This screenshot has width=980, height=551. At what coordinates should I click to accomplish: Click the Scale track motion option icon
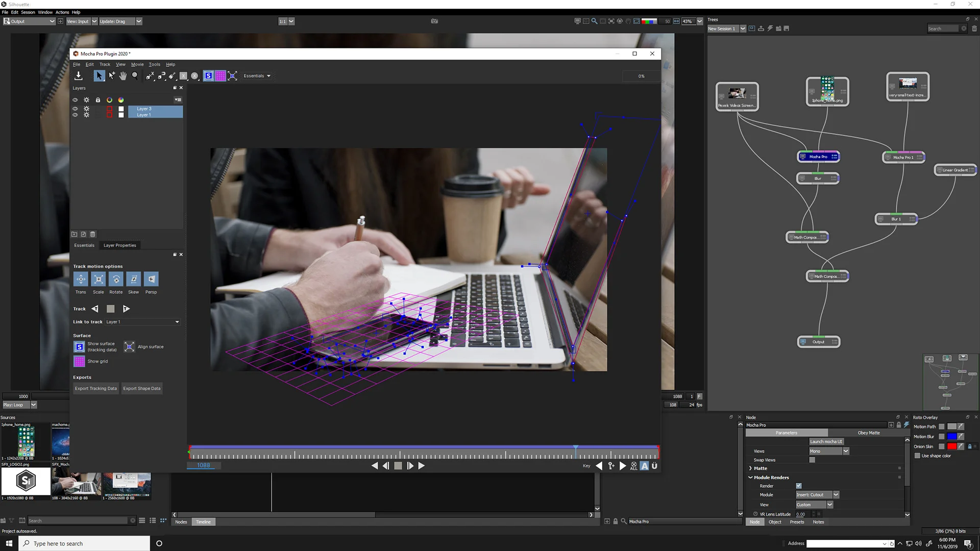[x=99, y=279]
